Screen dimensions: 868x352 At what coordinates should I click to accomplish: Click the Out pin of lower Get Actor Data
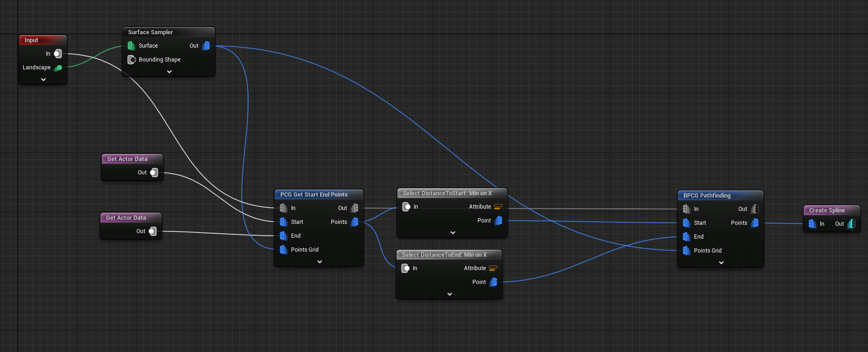(153, 231)
